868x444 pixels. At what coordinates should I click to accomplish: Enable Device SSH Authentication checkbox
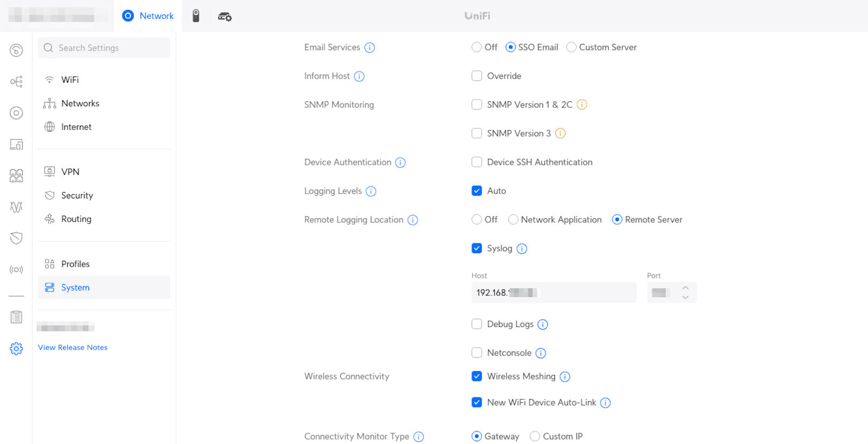pos(477,162)
